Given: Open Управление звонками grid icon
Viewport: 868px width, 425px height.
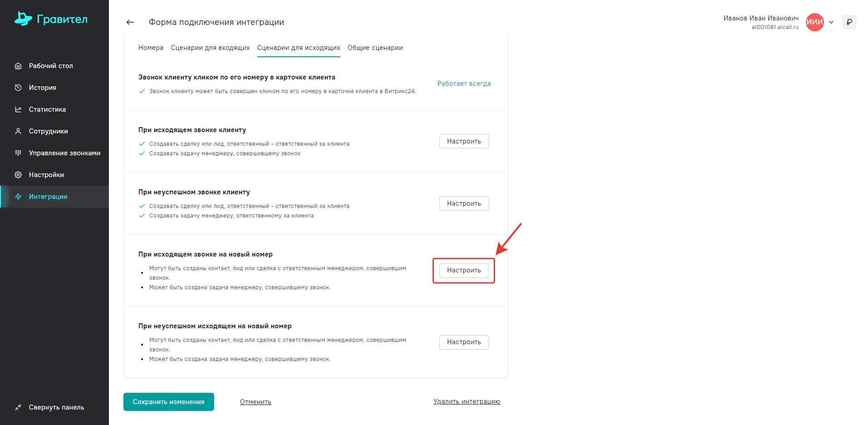Looking at the screenshot, I should [18, 153].
